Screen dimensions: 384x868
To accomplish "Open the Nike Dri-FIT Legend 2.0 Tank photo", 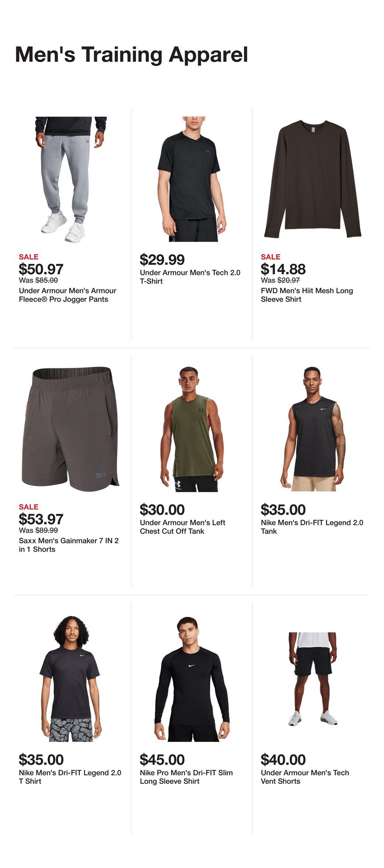I will [x=313, y=429].
